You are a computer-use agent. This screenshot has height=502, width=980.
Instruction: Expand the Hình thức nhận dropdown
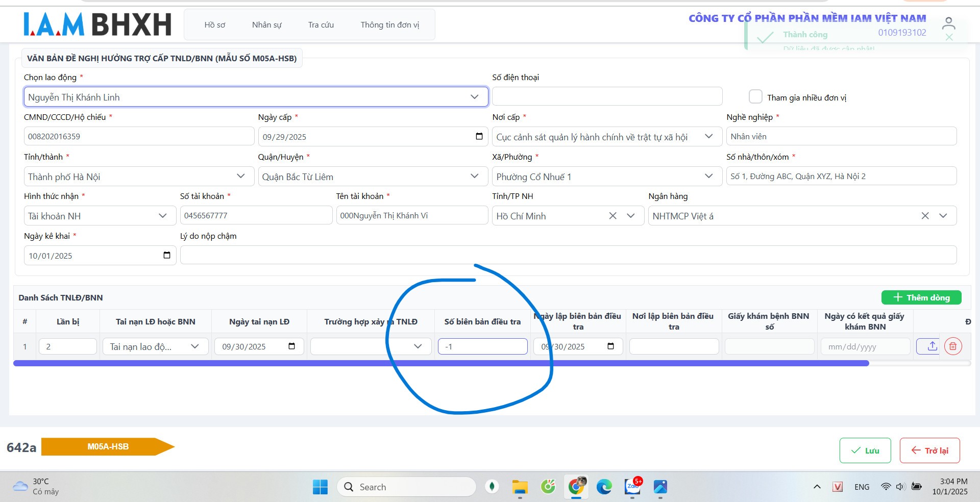[163, 216]
